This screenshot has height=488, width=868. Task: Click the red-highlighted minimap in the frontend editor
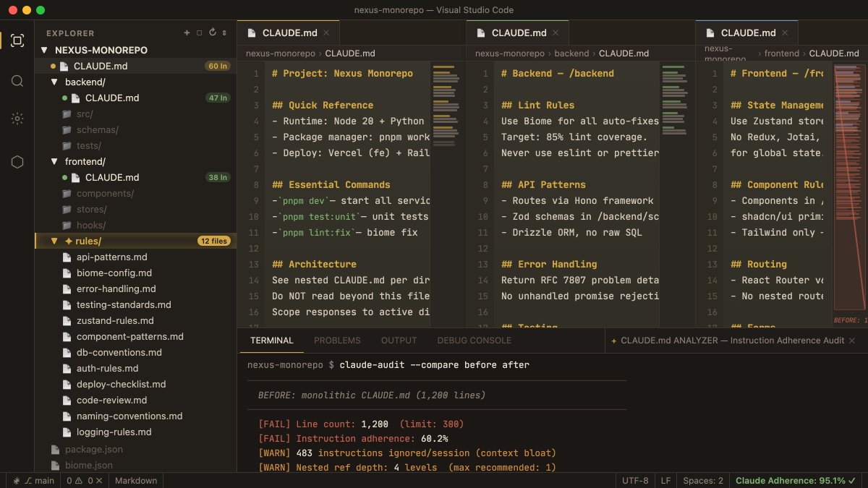pyautogui.click(x=849, y=188)
